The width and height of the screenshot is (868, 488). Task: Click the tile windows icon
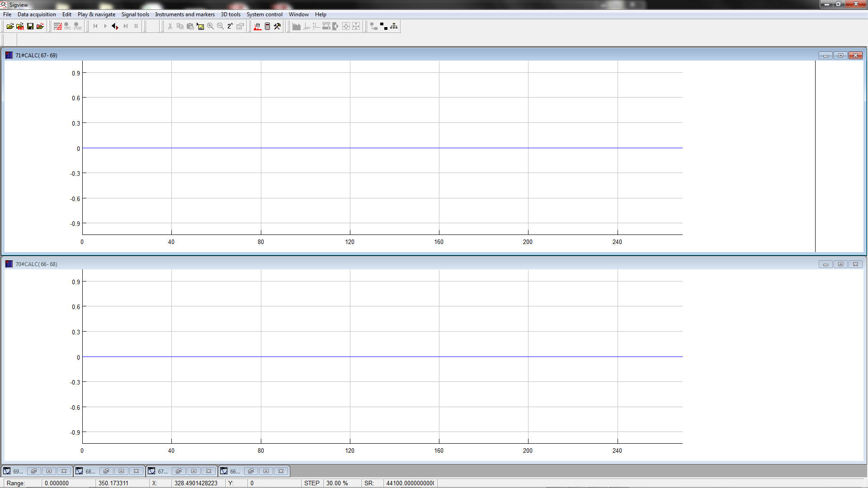(384, 26)
